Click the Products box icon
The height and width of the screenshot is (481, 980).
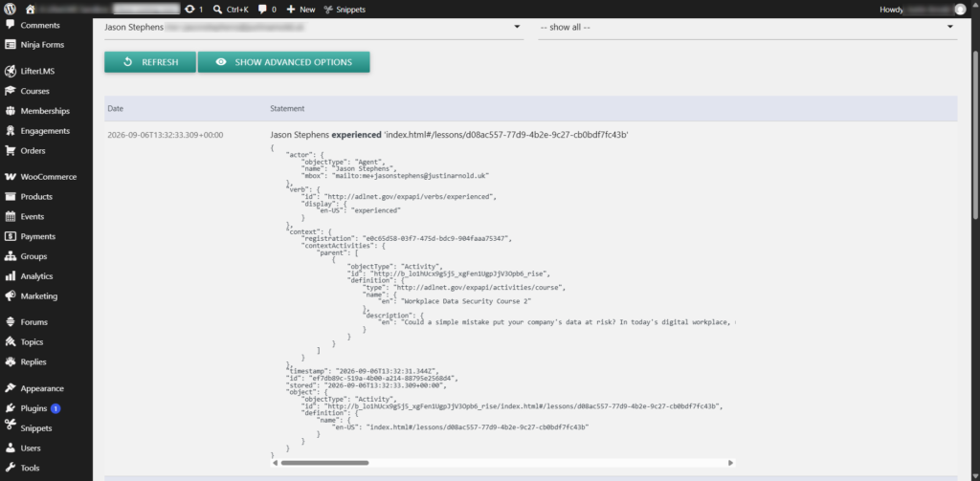[10, 197]
